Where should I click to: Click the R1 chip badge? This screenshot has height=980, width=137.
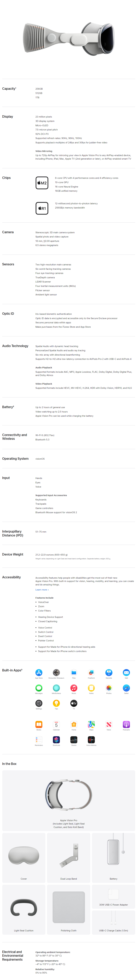(42, 208)
